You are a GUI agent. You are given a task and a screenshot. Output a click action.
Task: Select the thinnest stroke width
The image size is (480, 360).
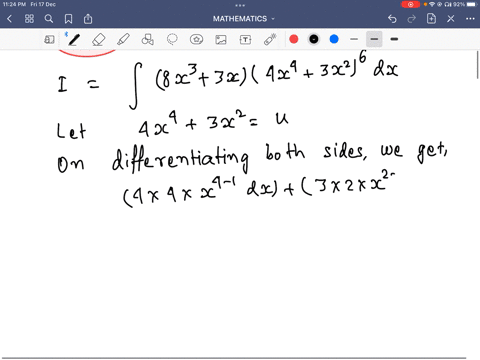coord(354,39)
